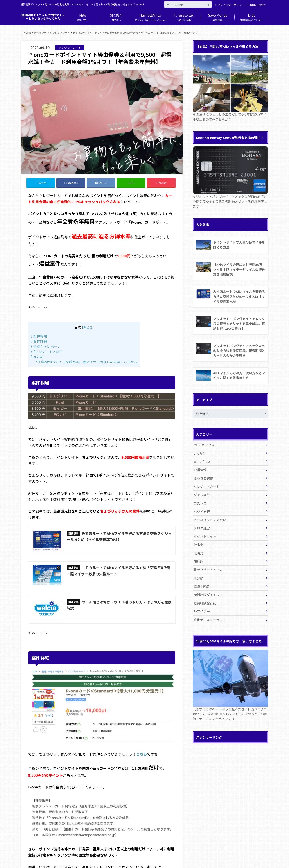Open 陸マイラー in the breadcrumb

(x=40, y=33)
